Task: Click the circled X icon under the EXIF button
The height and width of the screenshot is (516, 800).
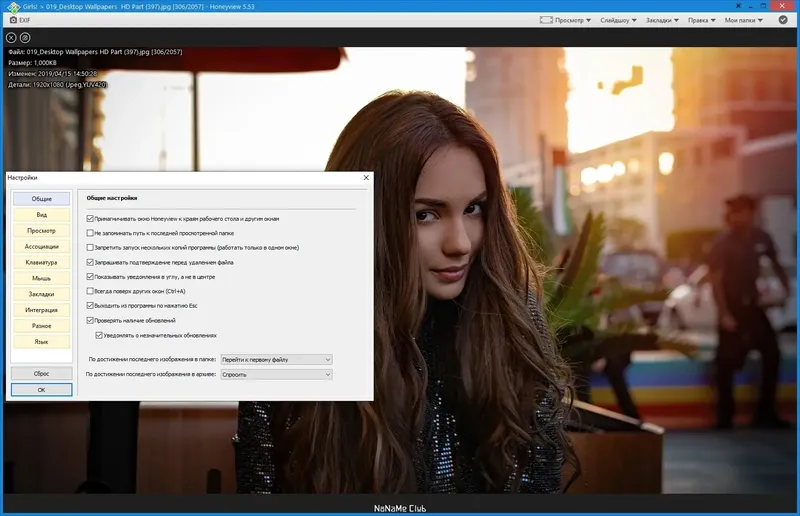Action: (11, 38)
